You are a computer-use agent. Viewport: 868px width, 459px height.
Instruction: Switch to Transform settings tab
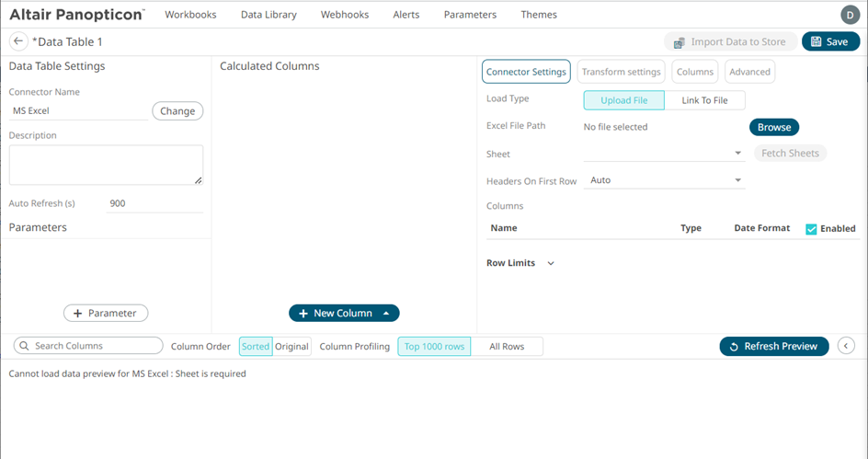pos(621,72)
